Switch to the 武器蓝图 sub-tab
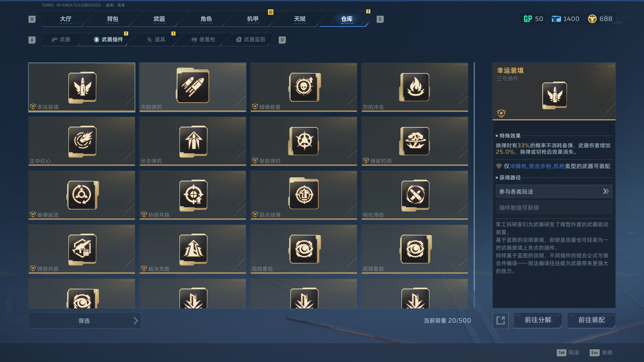644x362 pixels. click(251, 40)
